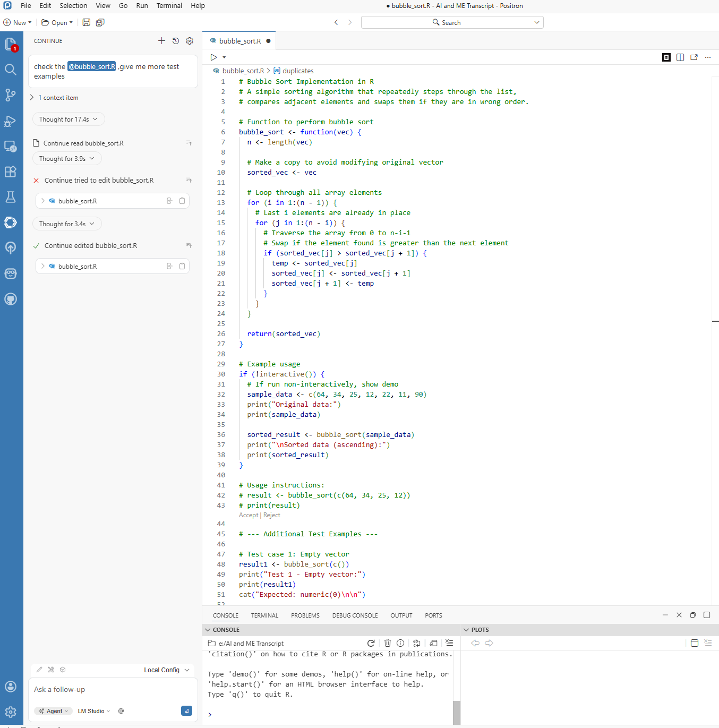Start a new Continue chat session
The image size is (719, 728).
click(161, 41)
